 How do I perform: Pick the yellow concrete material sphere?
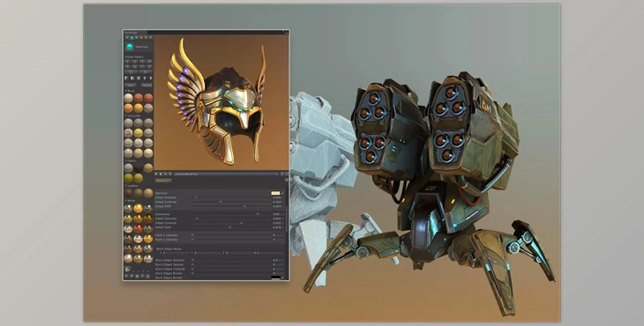tap(139, 133)
